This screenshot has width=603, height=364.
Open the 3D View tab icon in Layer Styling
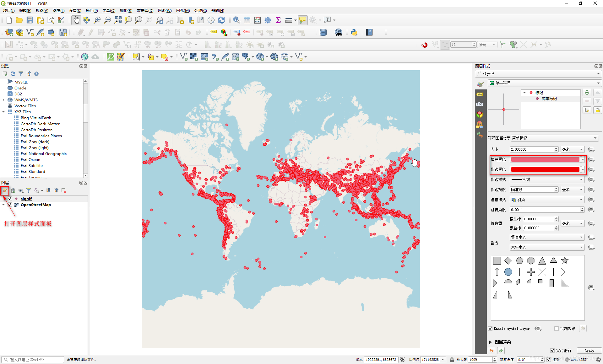coord(480,115)
